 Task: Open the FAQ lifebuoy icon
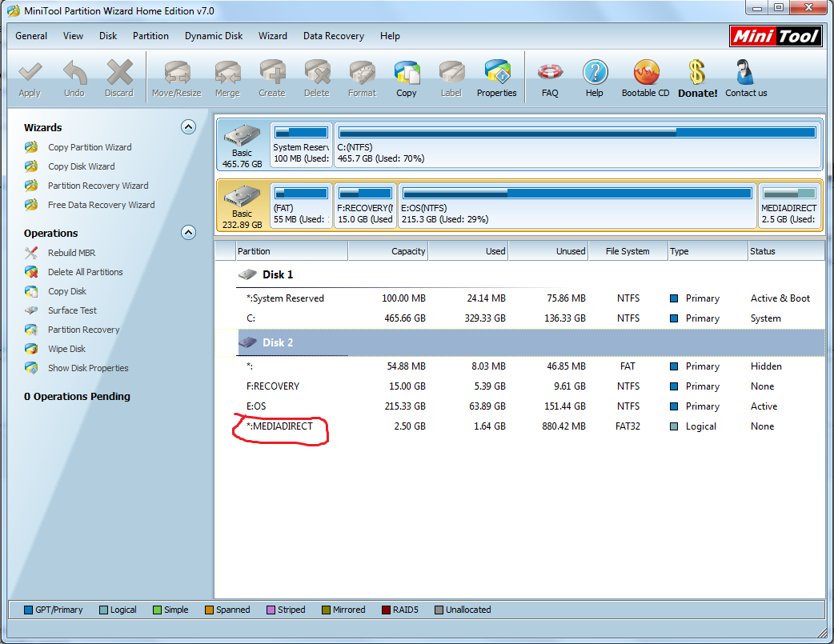550,78
